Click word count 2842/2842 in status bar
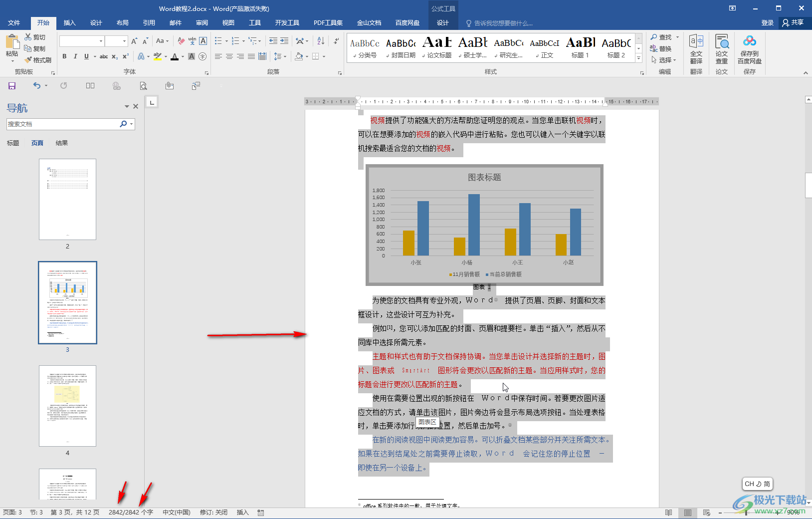 point(131,513)
